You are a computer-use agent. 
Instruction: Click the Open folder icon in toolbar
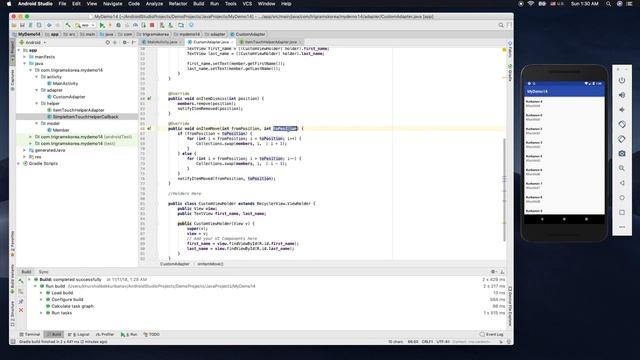pyautogui.click(x=13, y=25)
